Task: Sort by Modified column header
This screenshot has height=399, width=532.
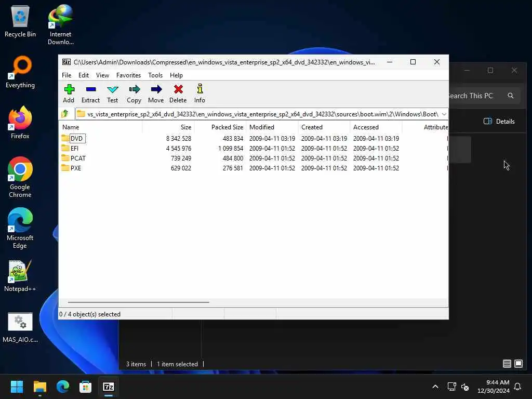Action: (x=272, y=127)
